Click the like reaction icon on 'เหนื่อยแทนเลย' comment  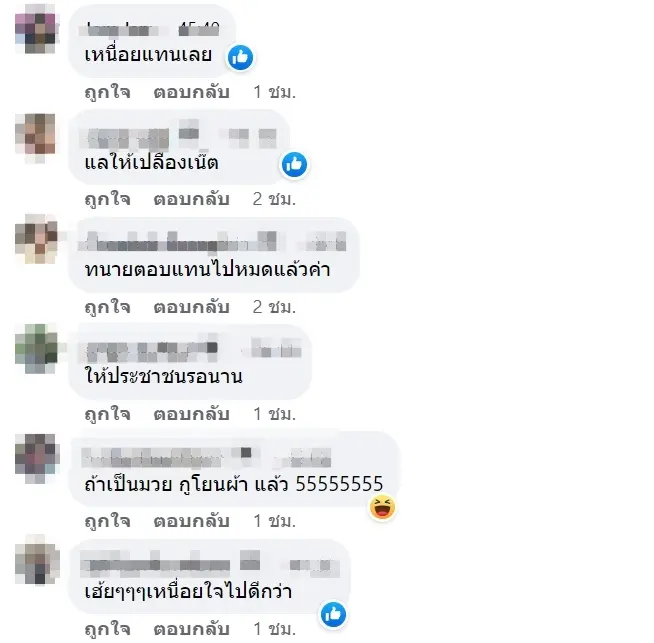240,57
